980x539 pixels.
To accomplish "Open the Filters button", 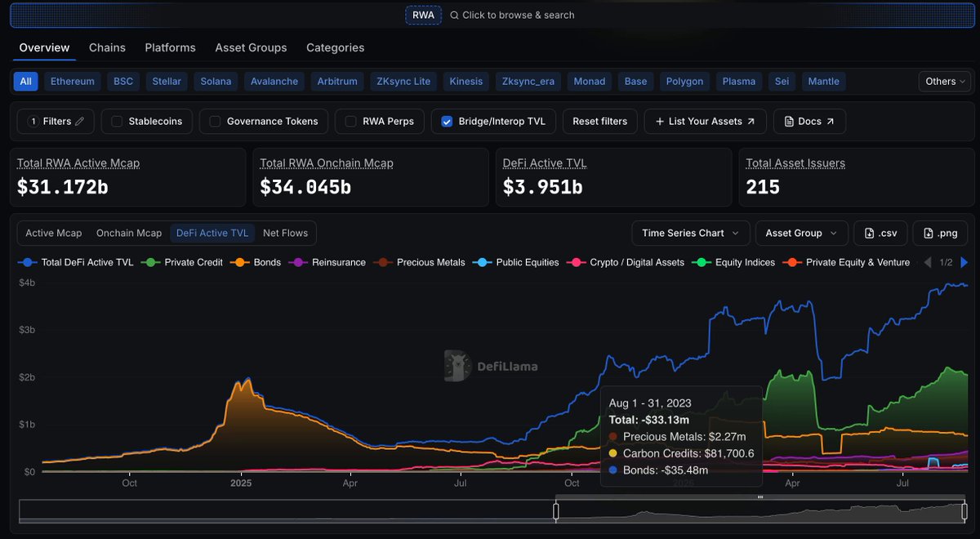I will click(x=56, y=121).
